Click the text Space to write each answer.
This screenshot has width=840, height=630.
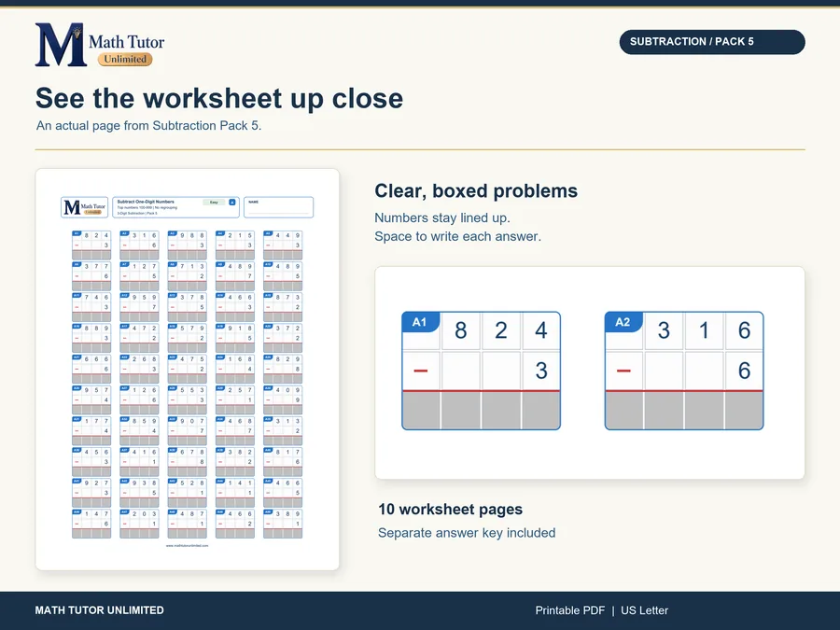coord(457,236)
